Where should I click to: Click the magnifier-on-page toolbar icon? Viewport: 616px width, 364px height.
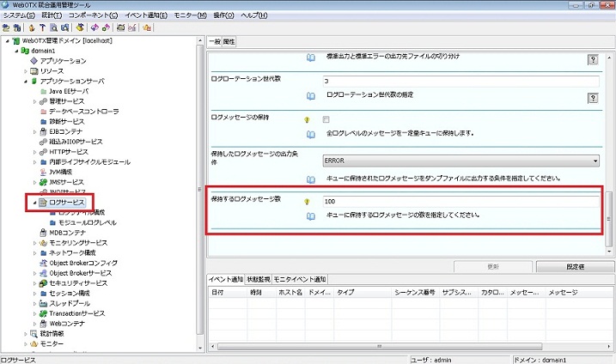(54, 27)
